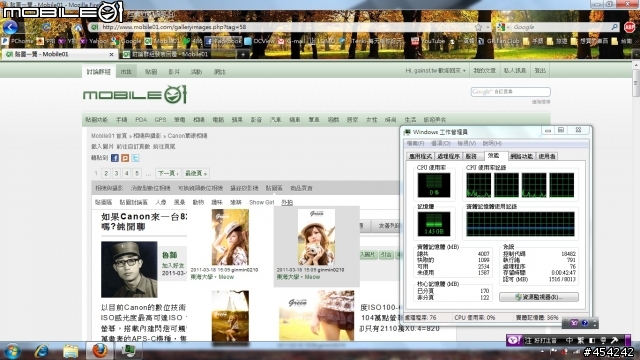Viewport: 640px width, 360px height.
Task: Expand the Hi, gainst.tw user menu
Action: [435, 71]
